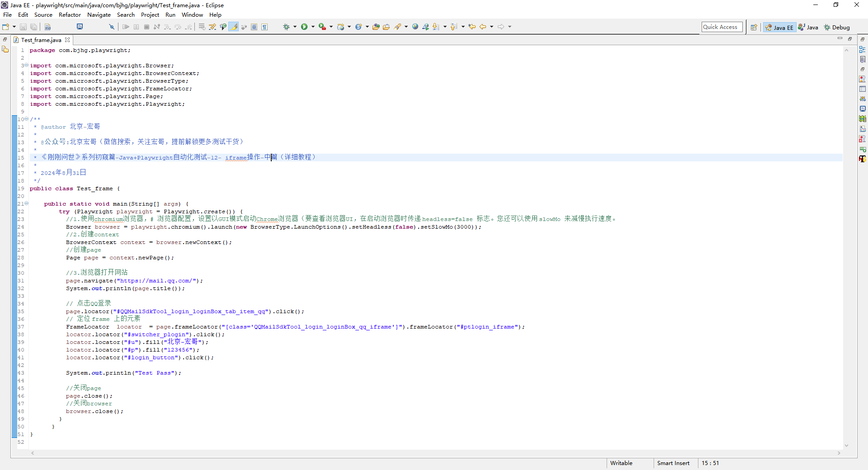This screenshot has height=470, width=868.
Task: Click the Skip All Breakpoints icon
Action: coord(112,27)
